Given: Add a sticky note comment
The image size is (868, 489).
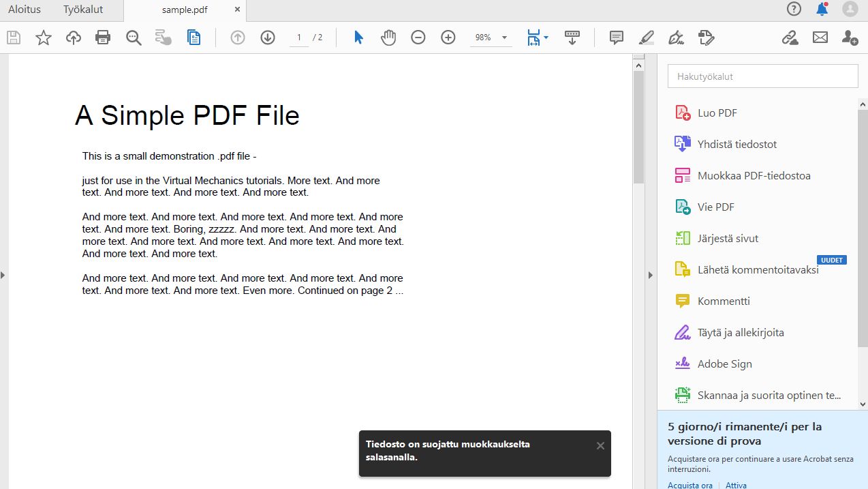Looking at the screenshot, I should tap(617, 38).
